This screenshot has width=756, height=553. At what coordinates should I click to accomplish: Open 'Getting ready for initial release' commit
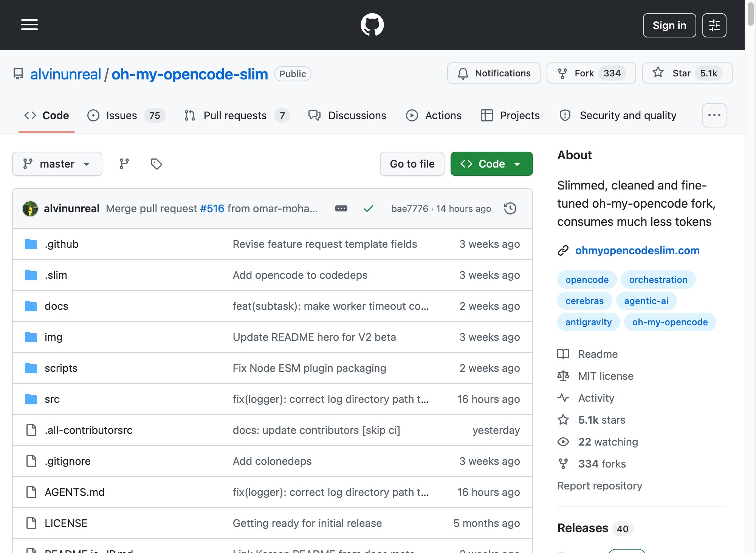click(x=307, y=523)
